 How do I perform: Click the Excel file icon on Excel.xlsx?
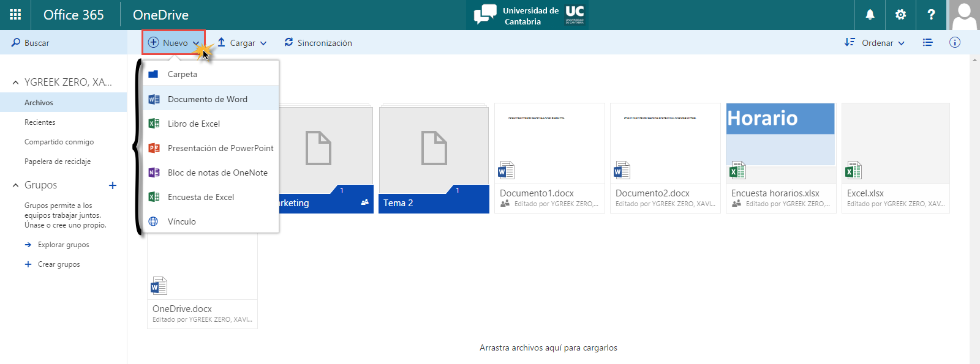pos(853,170)
